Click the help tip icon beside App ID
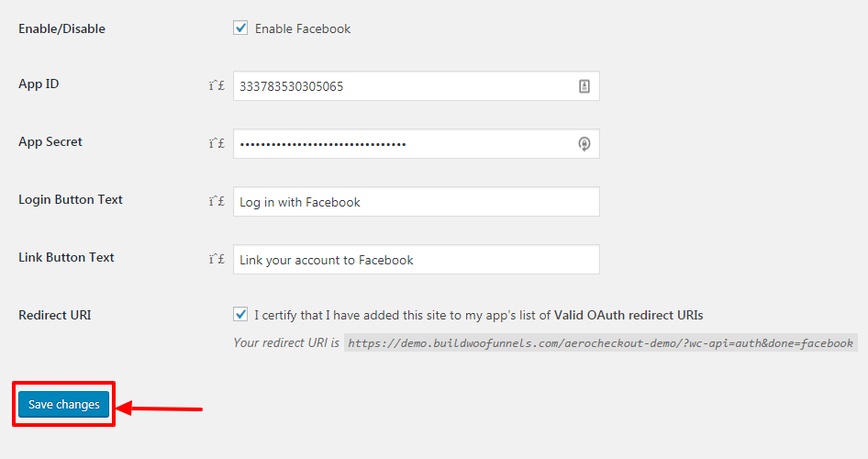This screenshot has width=868, height=459. tap(217, 85)
